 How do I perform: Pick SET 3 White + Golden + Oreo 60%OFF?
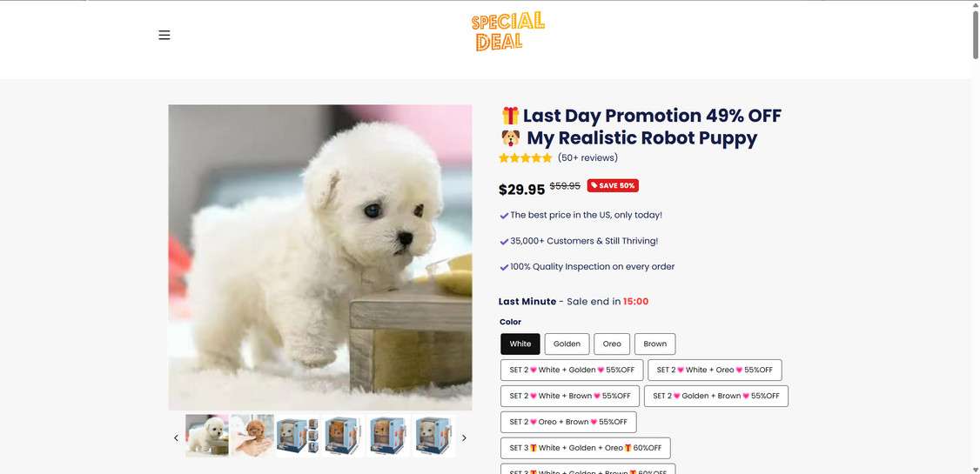click(x=586, y=448)
